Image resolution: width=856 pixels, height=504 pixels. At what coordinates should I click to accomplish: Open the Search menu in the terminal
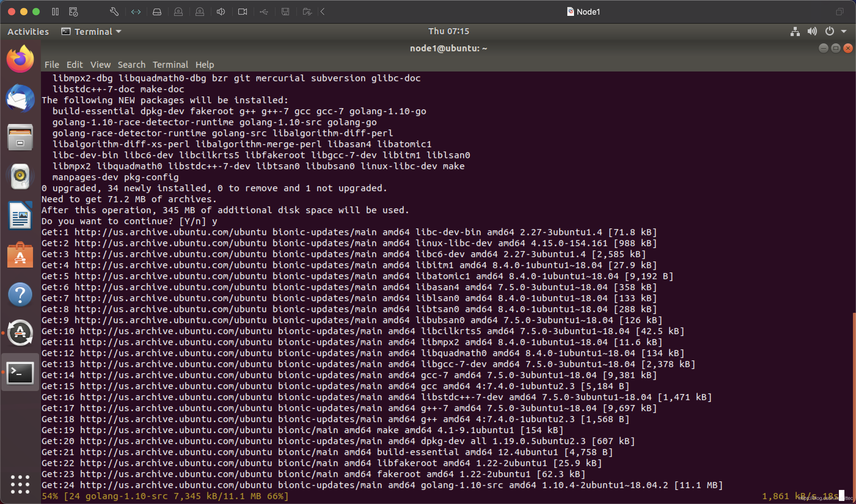(131, 64)
